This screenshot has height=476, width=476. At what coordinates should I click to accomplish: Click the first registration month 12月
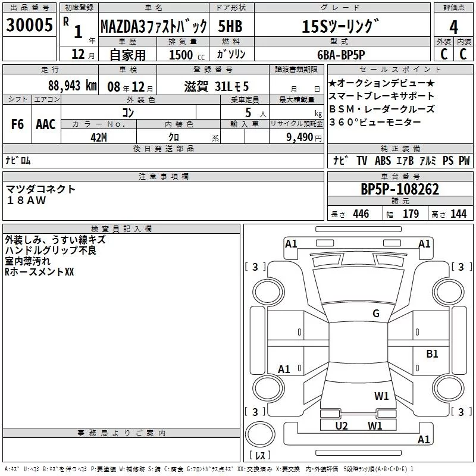click(83, 54)
